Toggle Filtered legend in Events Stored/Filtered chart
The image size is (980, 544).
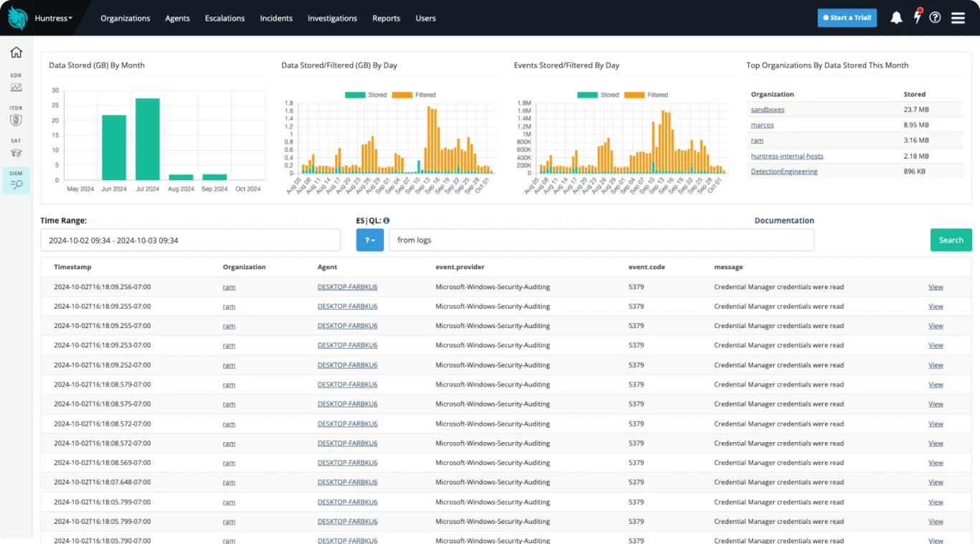coord(646,95)
